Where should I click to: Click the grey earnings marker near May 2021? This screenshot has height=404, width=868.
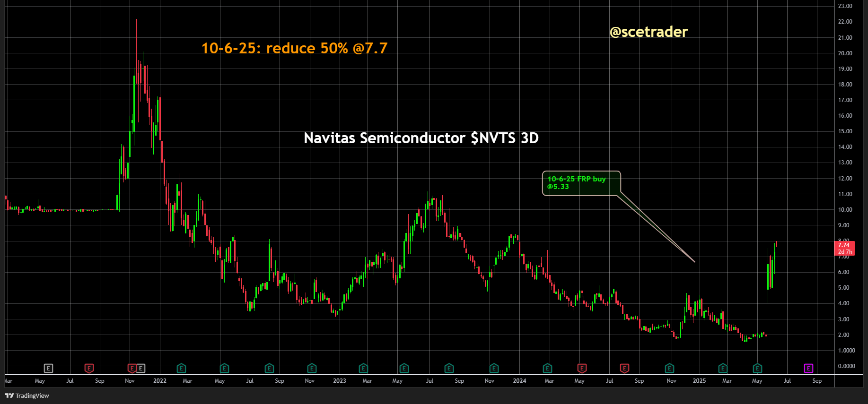(48, 368)
